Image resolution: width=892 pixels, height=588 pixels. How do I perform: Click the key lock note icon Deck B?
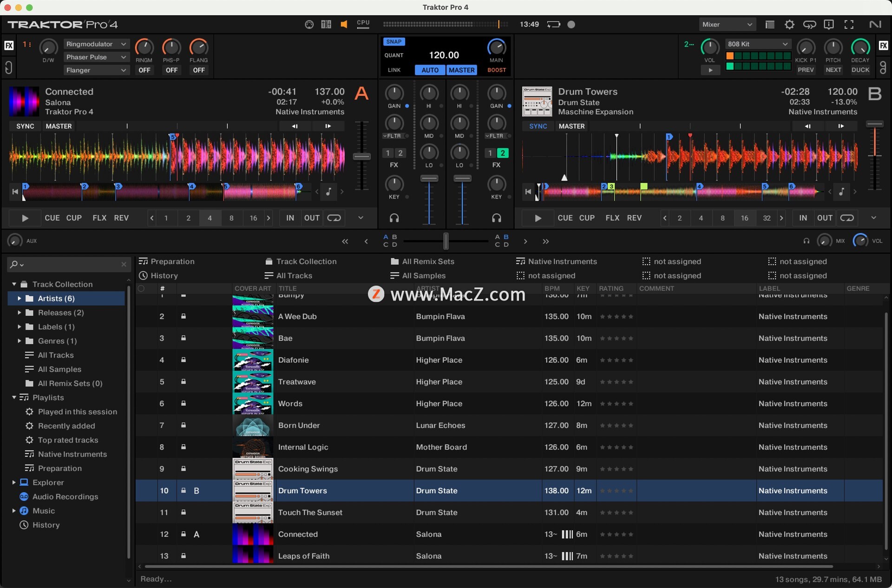pyautogui.click(x=841, y=191)
